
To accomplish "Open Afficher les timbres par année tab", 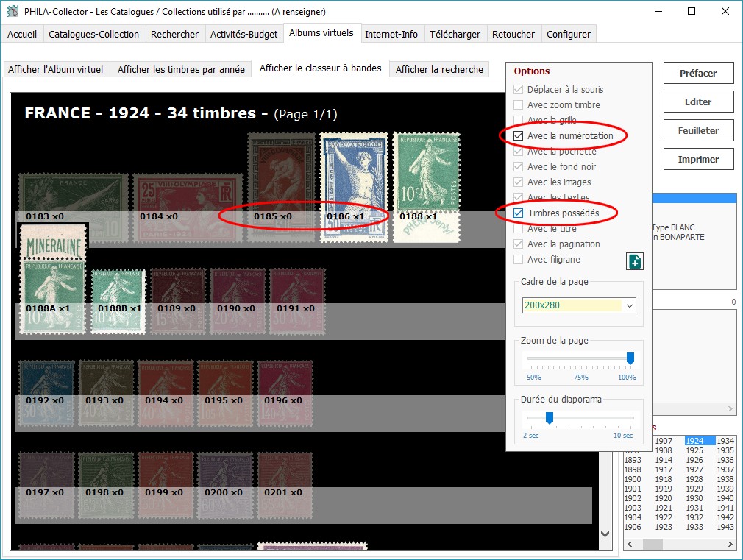I will click(x=181, y=70).
